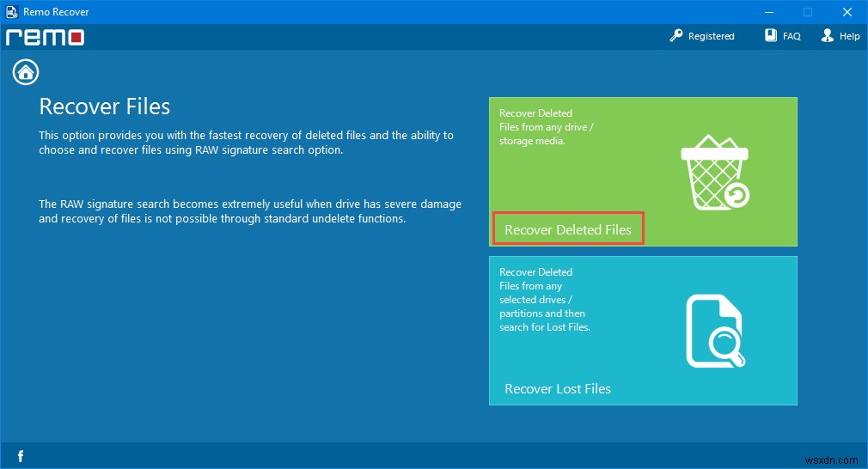
Task: Click the Remo Recover window title text
Action: (x=56, y=12)
